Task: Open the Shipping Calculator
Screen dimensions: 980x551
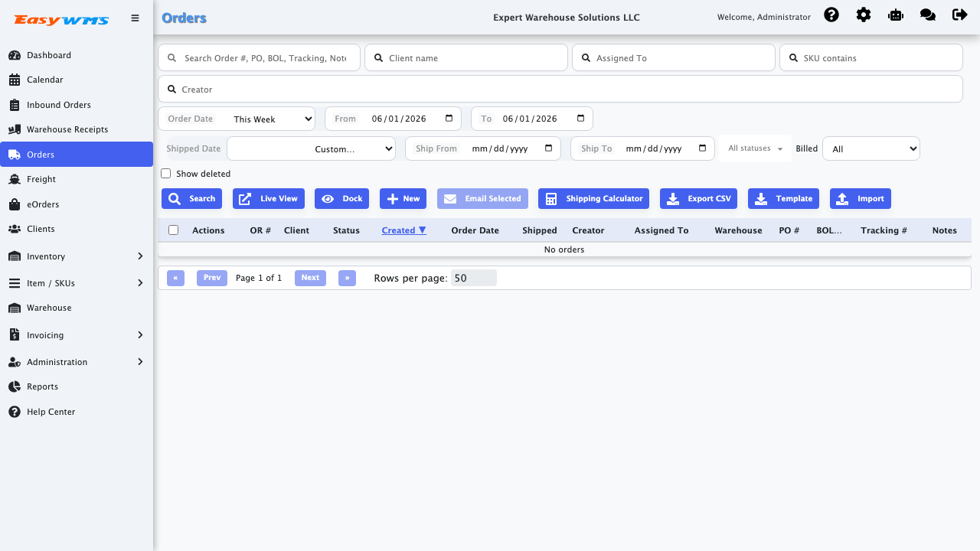Action: tap(593, 199)
